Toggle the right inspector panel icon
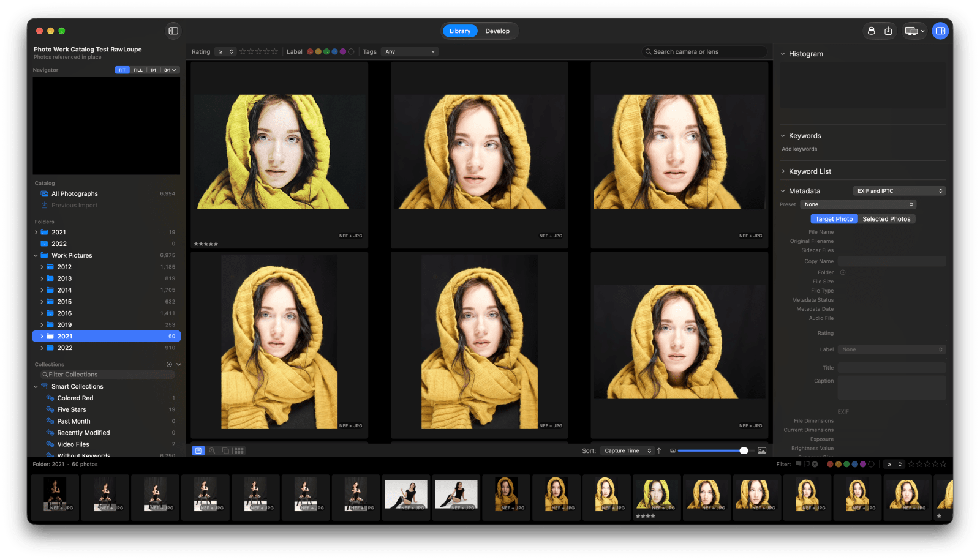Image resolution: width=980 pixels, height=560 pixels. click(x=940, y=31)
